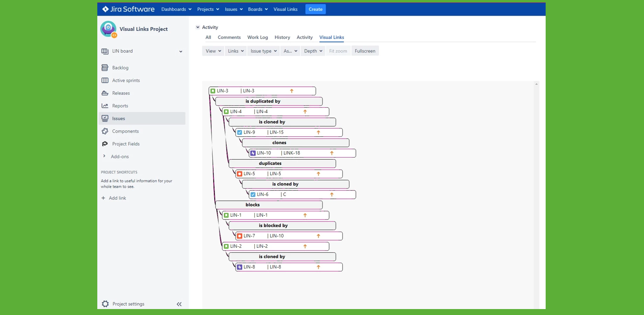Click priority arrow on LIN-3 node
Image resolution: width=644 pixels, height=315 pixels.
292,91
